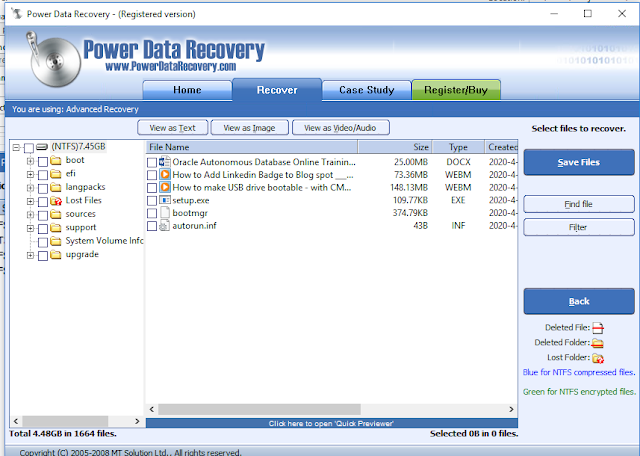Screen dimensions: 640x456
Task: Expand the upgrade folder node
Action: click(x=30, y=255)
